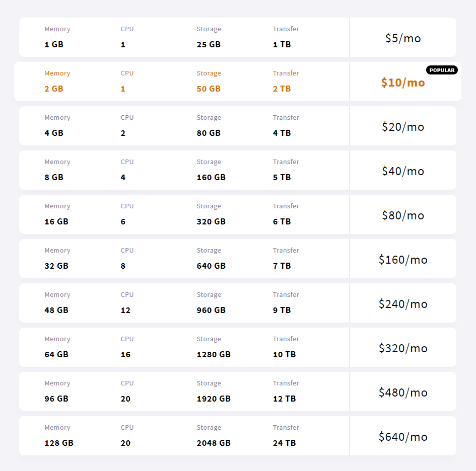This screenshot has height=471, width=476.
Task: Click the $240/mo plan price
Action: (x=403, y=304)
